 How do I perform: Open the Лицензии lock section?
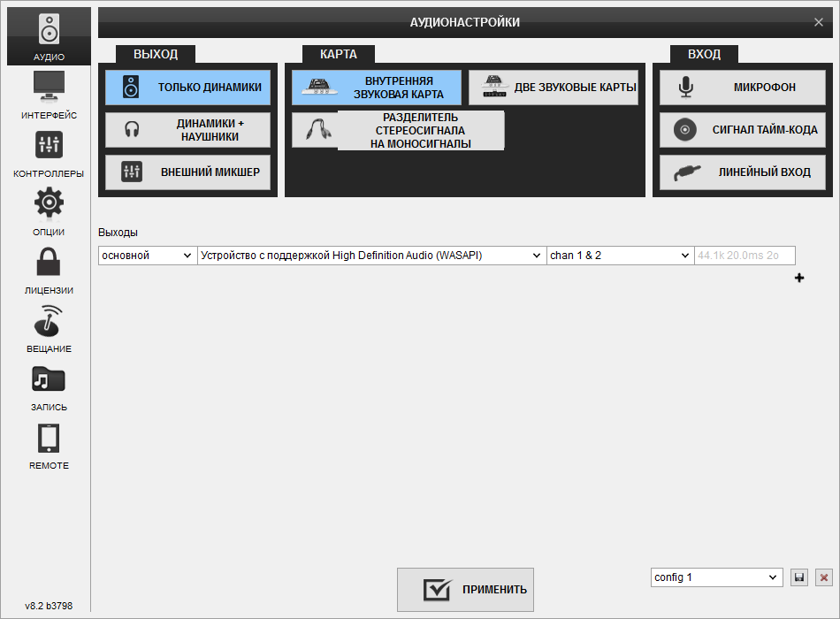49,271
